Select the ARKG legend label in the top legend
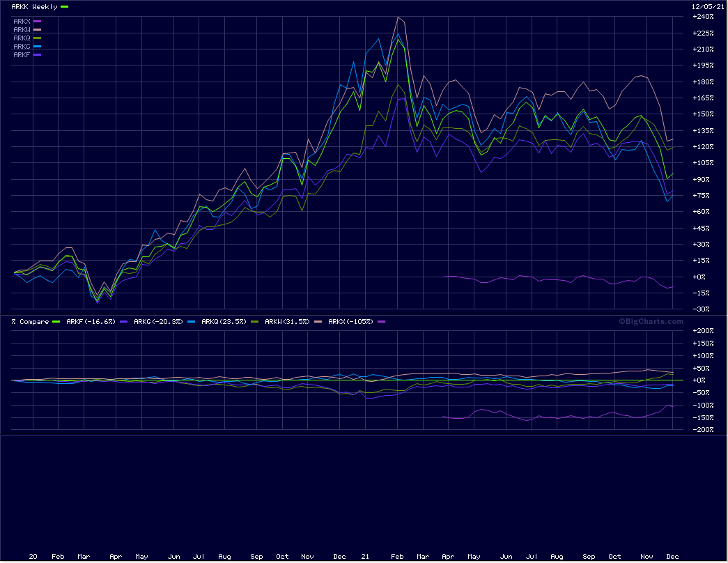This screenshot has height=563, width=728. (22, 47)
